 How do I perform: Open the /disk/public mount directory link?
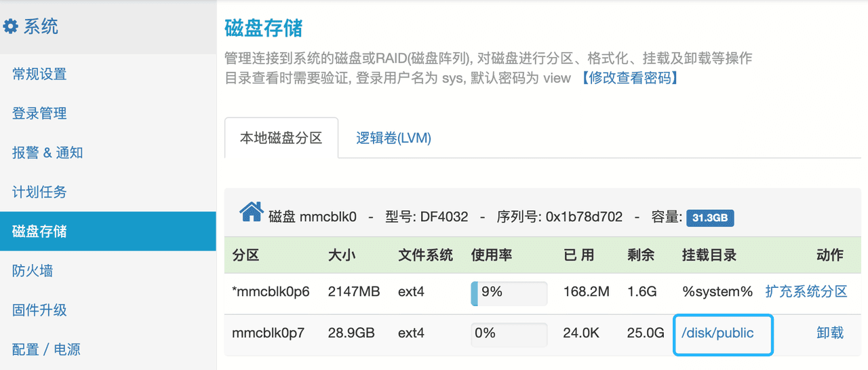717,333
